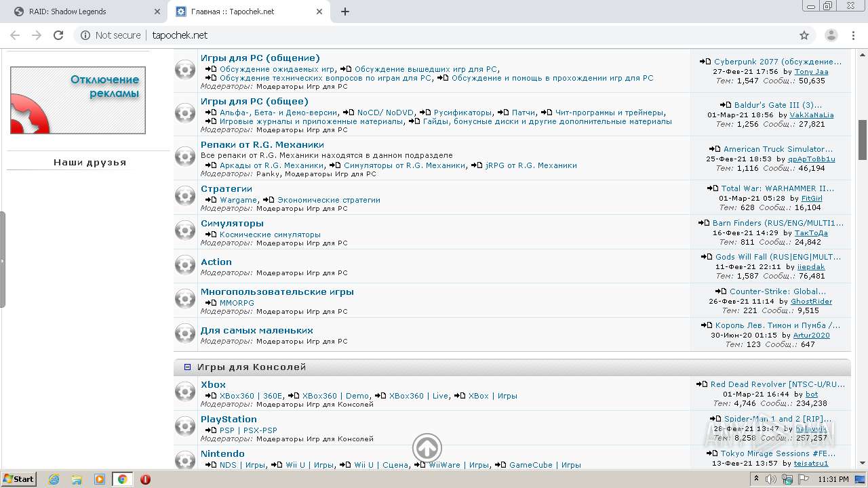The width and height of the screenshot is (868, 488).
Task: Open the Игры для PC (общее) forum
Action: click(254, 102)
